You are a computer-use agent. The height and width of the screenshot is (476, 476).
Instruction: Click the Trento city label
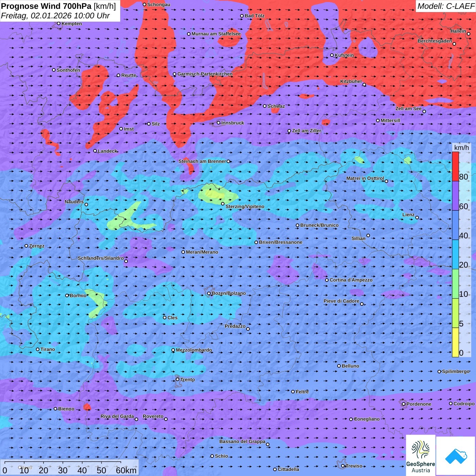[x=188, y=379]
